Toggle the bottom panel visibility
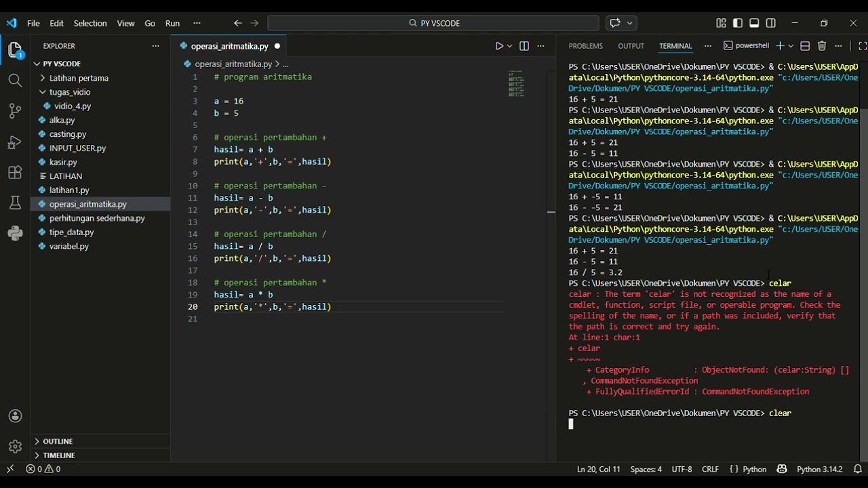 click(754, 23)
